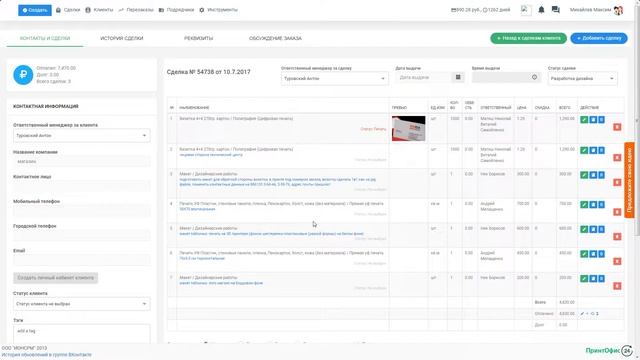Open the chat messages icon
Image resolution: width=640 pixels, height=360 pixels.
[556, 10]
